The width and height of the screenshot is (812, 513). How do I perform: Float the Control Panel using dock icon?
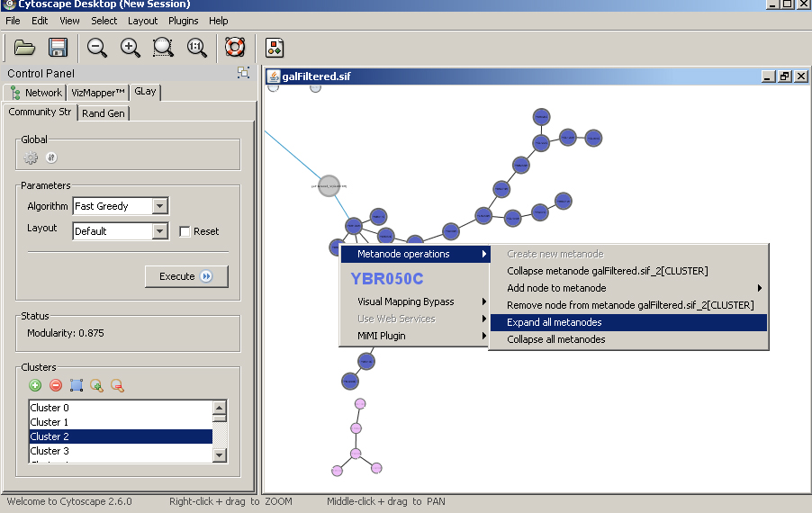[x=243, y=73]
